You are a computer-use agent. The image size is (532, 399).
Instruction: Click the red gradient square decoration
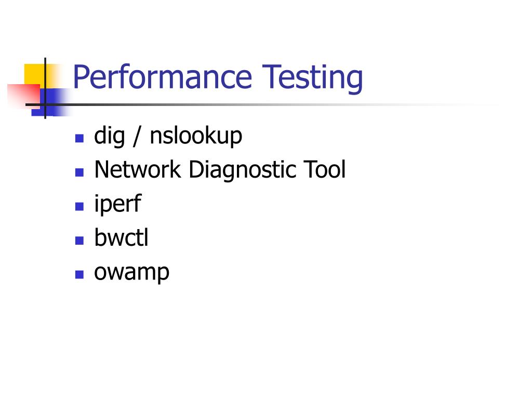(x=24, y=96)
